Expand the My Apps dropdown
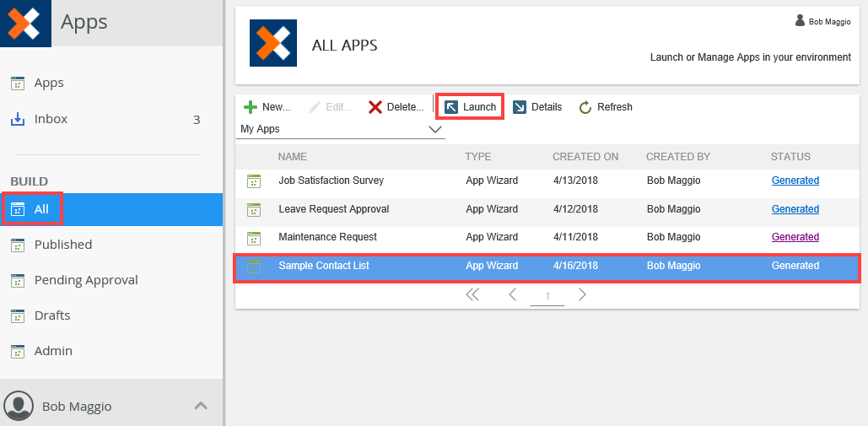 pos(435,129)
